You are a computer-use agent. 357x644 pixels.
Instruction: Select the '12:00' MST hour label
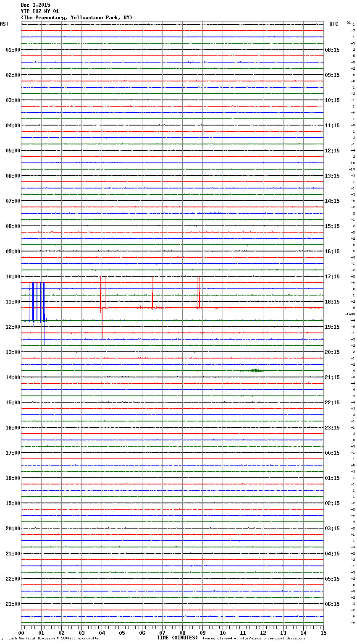coord(13,327)
